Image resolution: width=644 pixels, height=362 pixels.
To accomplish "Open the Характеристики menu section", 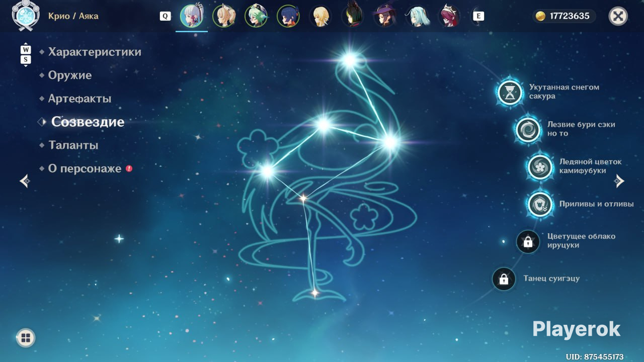I will click(x=95, y=52).
